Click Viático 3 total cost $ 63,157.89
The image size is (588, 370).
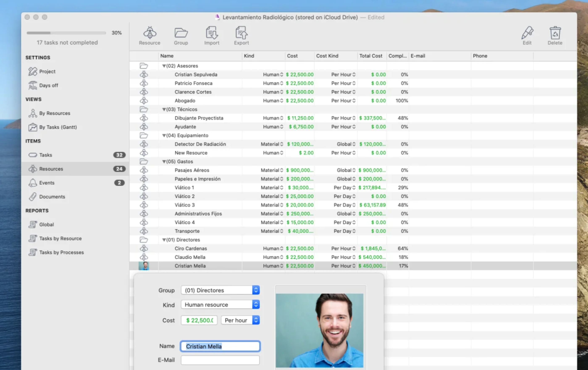tap(372, 205)
